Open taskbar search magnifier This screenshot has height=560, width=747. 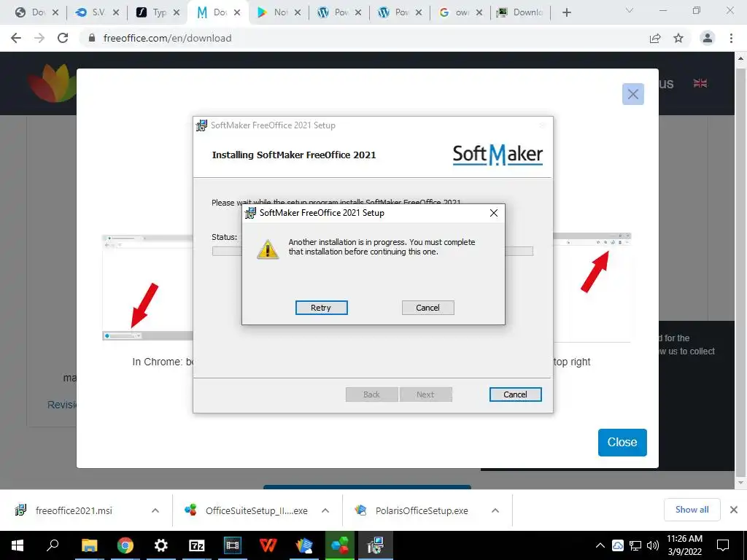pyautogui.click(x=53, y=545)
